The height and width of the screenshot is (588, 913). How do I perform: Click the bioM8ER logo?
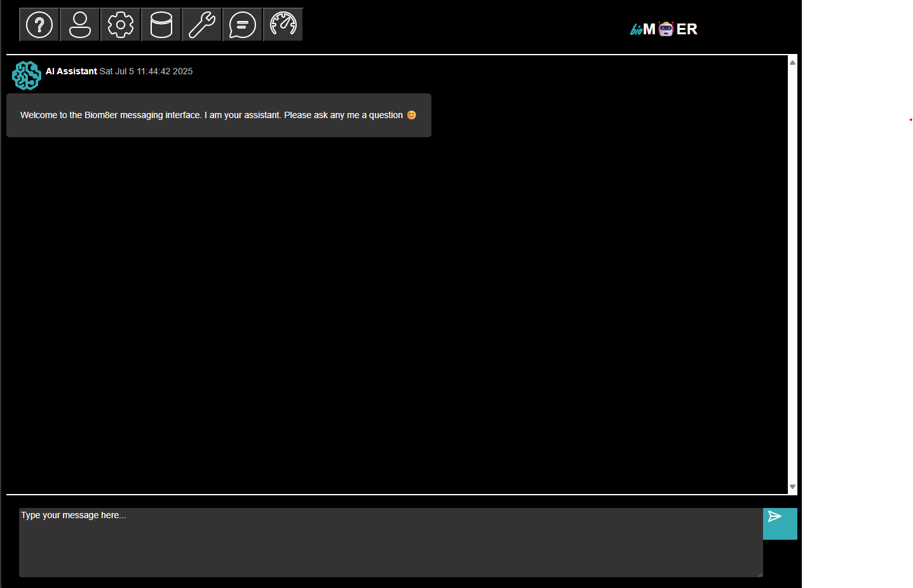[x=664, y=29]
